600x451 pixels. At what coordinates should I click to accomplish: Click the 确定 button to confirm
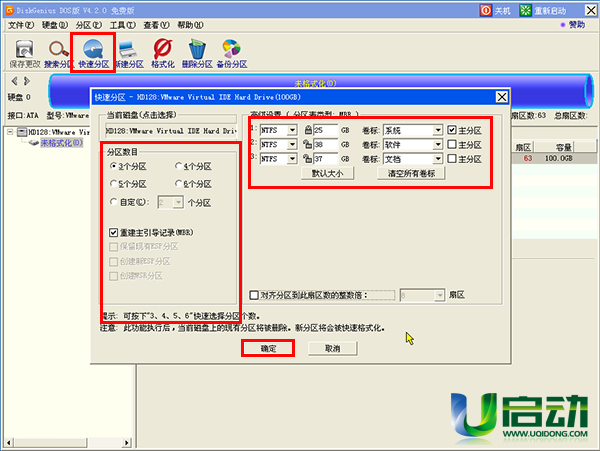(268, 348)
